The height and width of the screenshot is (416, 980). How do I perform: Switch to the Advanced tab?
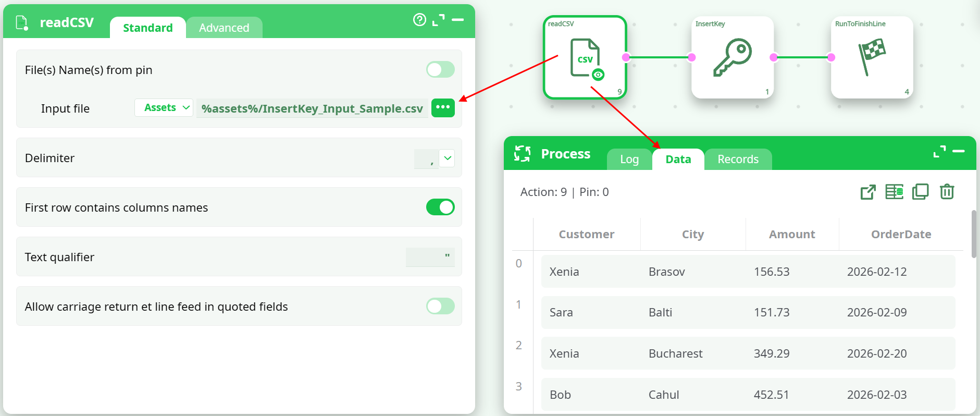tap(224, 28)
